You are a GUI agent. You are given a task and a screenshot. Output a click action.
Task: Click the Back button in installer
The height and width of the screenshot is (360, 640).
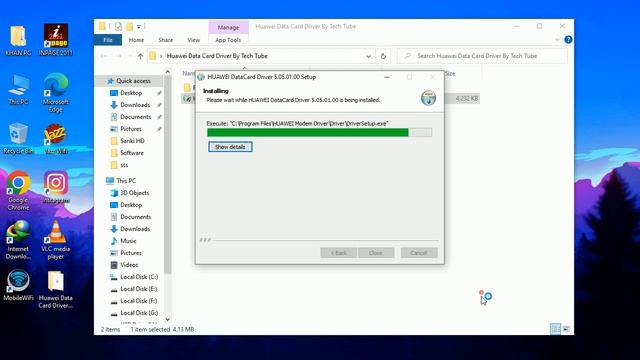coord(338,253)
